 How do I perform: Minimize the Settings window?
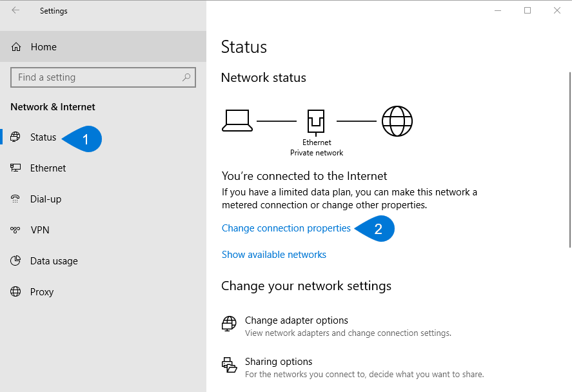pos(498,10)
